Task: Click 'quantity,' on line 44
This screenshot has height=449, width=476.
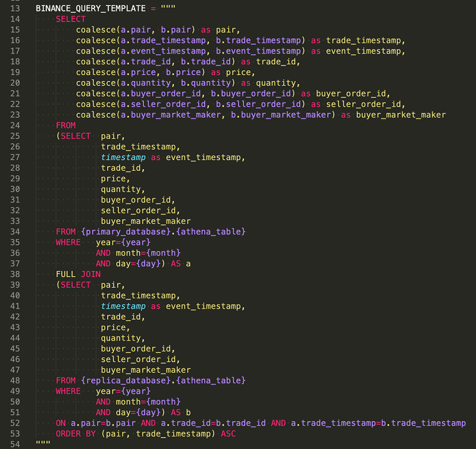Action: click(123, 338)
